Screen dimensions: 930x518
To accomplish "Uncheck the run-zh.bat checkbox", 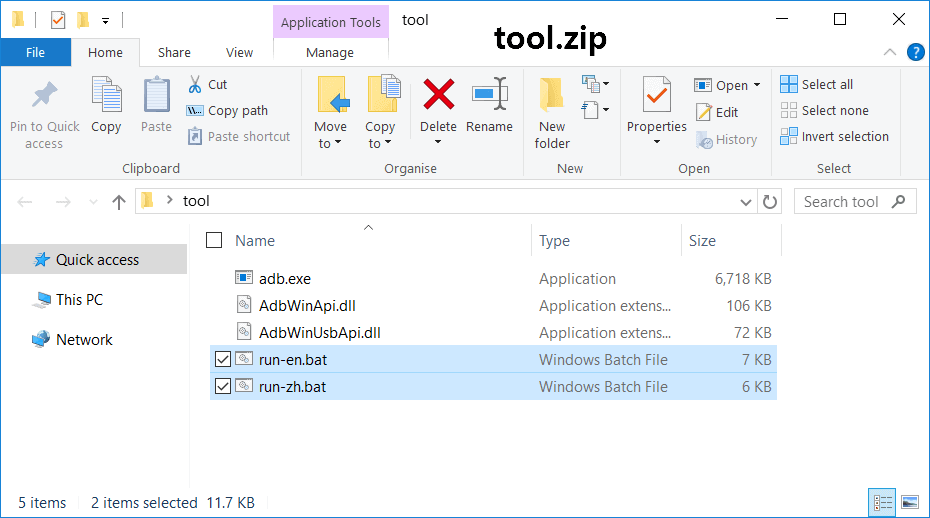I will (222, 387).
